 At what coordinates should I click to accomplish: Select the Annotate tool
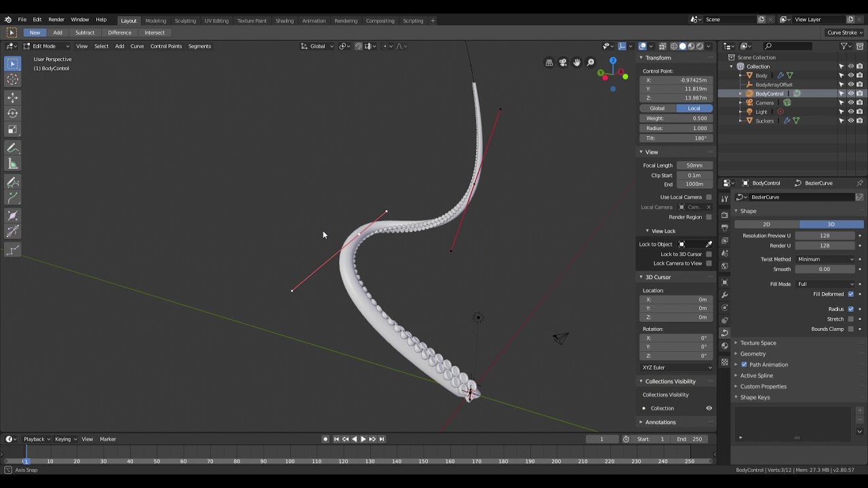click(x=12, y=148)
